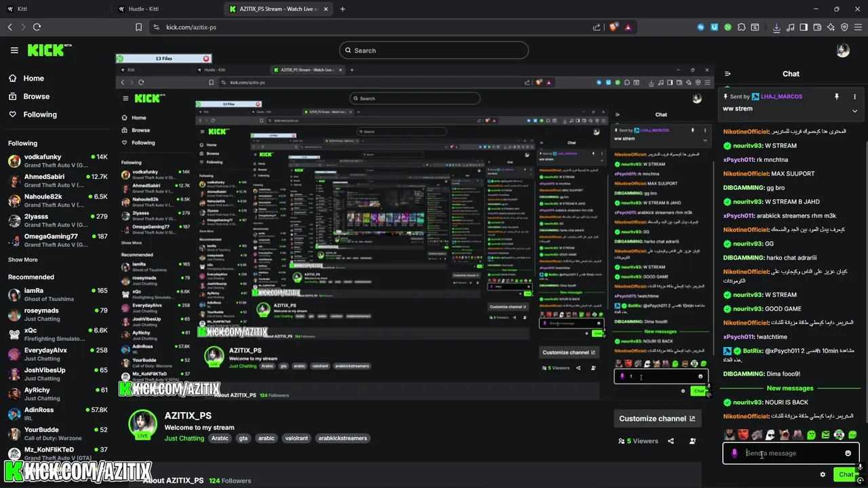The height and width of the screenshot is (488, 868).
Task: Click the 5 Viewers counter
Action: click(638, 441)
